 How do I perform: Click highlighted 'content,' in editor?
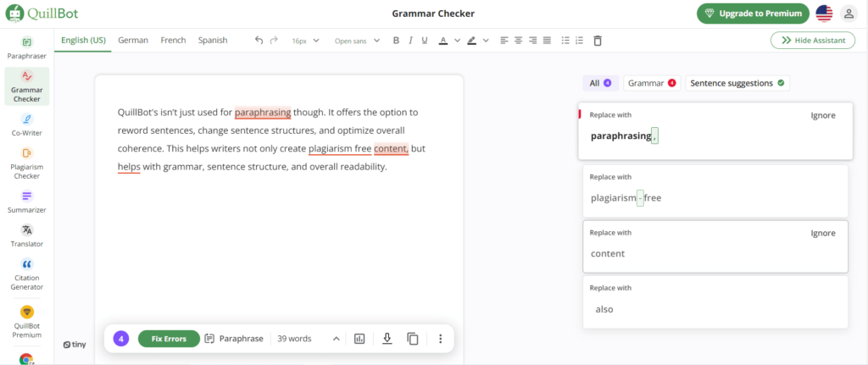[392, 148]
